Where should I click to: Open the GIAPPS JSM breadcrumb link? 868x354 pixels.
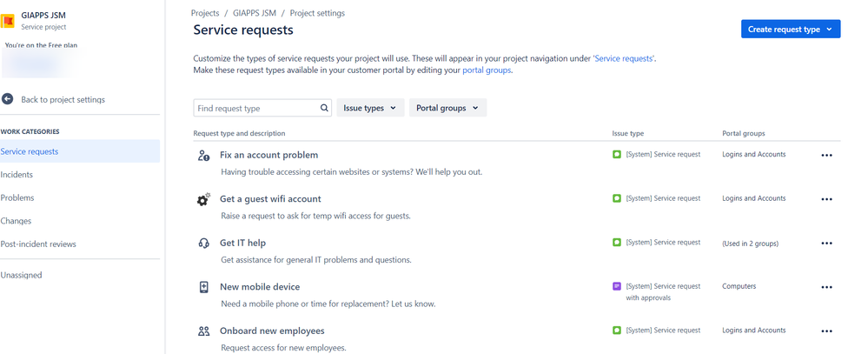point(255,13)
